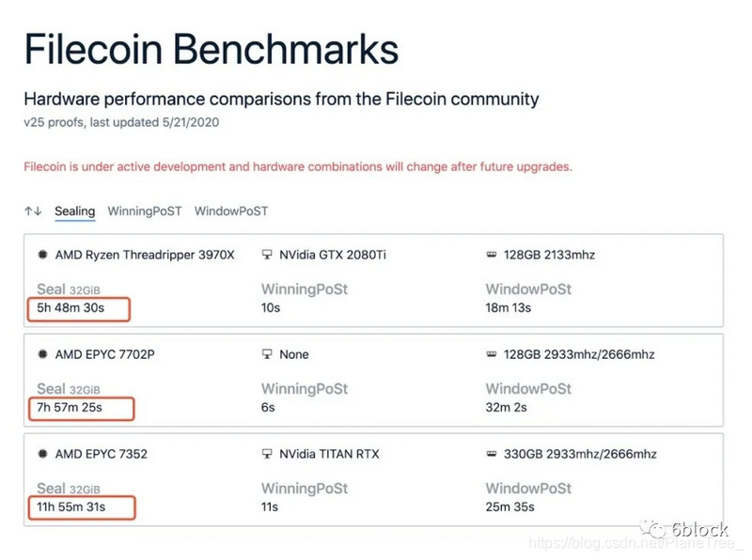Click the 6block logo watermark
This screenshot has height=560, width=752.
(x=684, y=528)
